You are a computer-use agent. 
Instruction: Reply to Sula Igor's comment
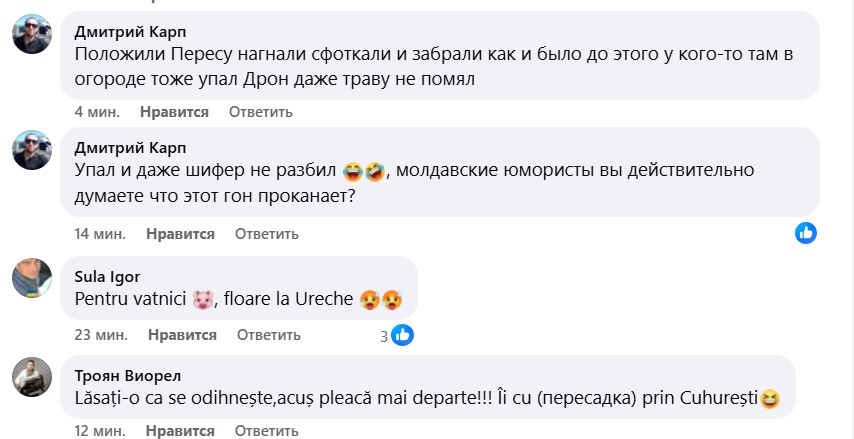(x=267, y=335)
